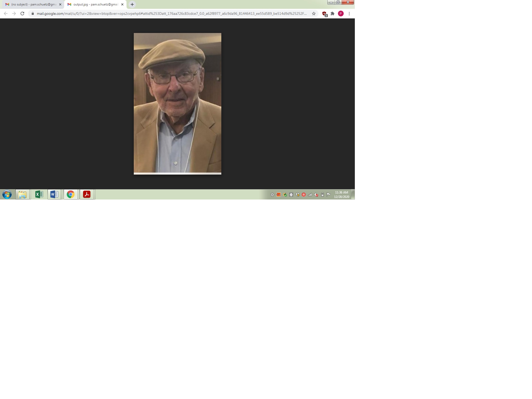Open the Chrome profile avatar 'P'
Image resolution: width=532 pixels, height=399 pixels.
(341, 14)
